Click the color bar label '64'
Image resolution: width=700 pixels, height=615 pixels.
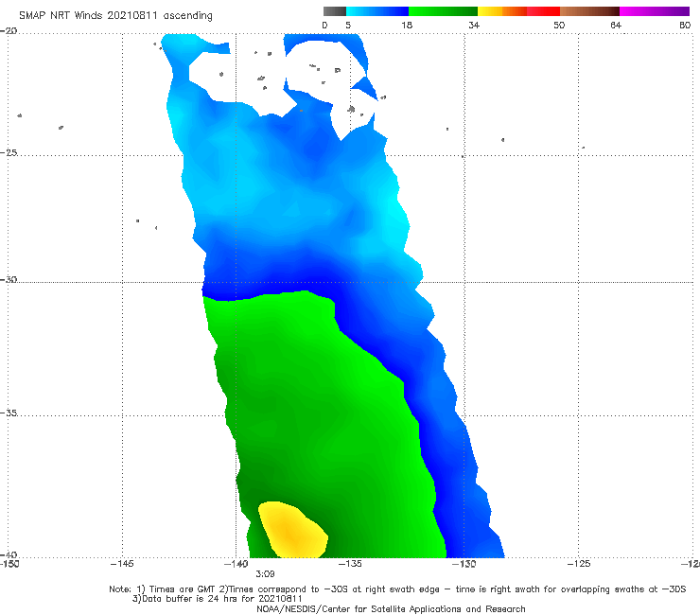coord(616,26)
